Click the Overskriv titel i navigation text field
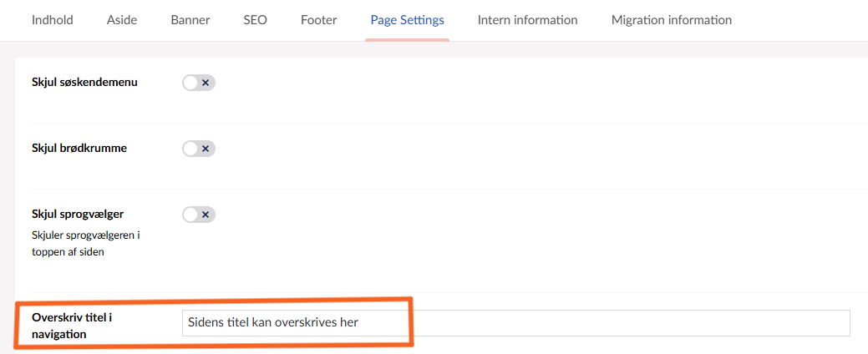 (515, 323)
